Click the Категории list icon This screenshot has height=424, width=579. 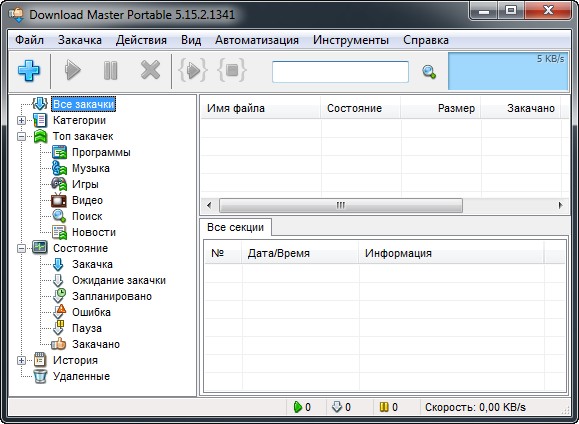pyautogui.click(x=40, y=120)
